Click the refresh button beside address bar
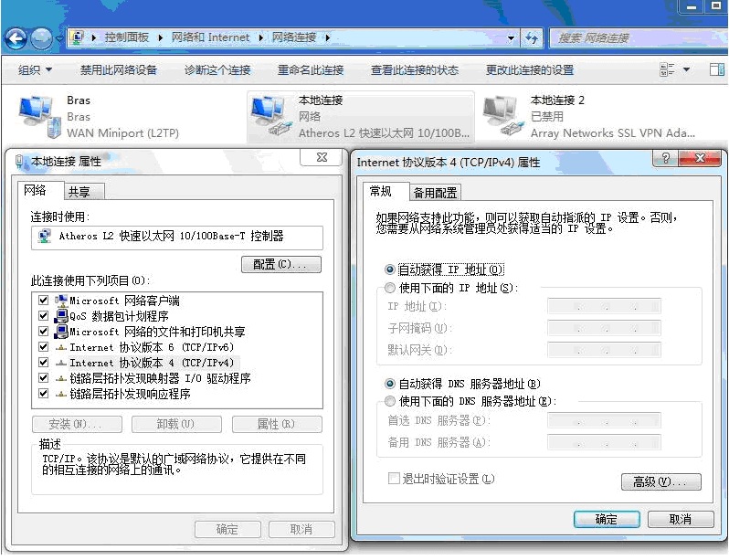The height and width of the screenshot is (560, 729). click(x=532, y=38)
